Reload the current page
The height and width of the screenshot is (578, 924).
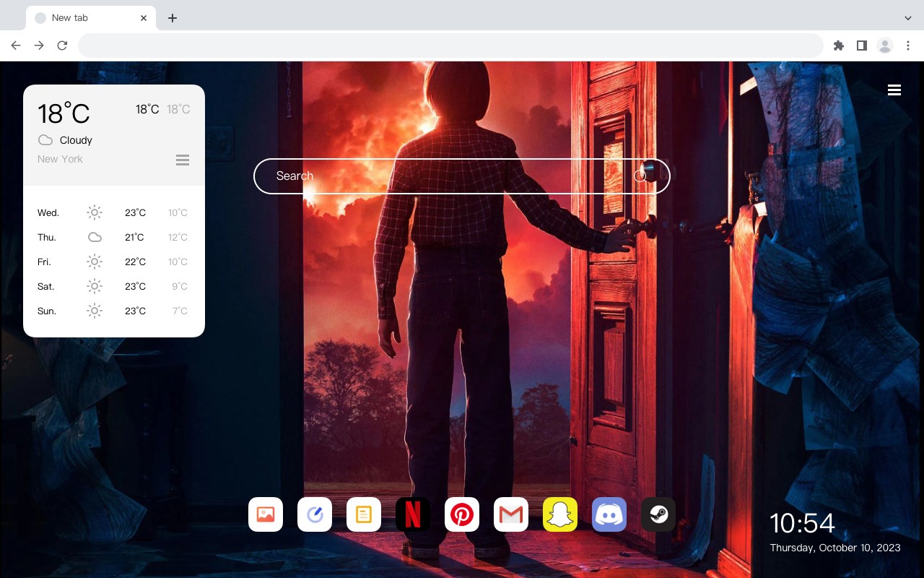click(x=62, y=46)
